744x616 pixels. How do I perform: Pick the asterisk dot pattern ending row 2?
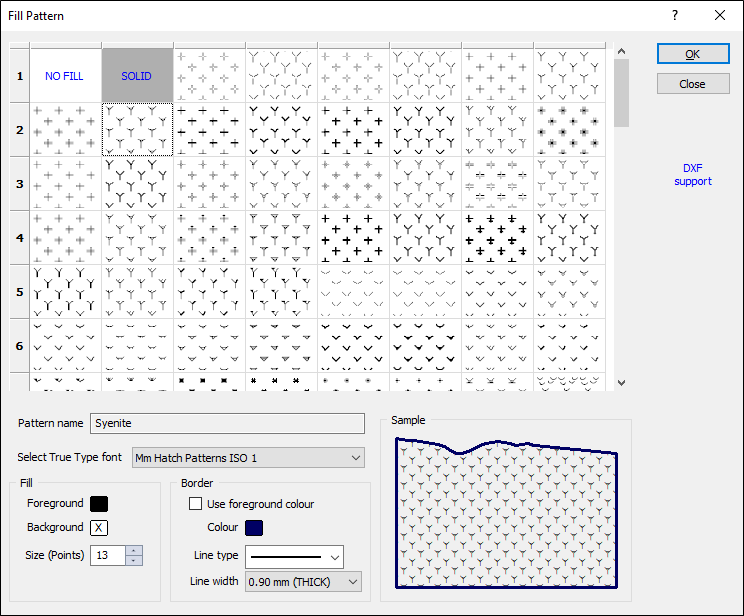click(570, 129)
